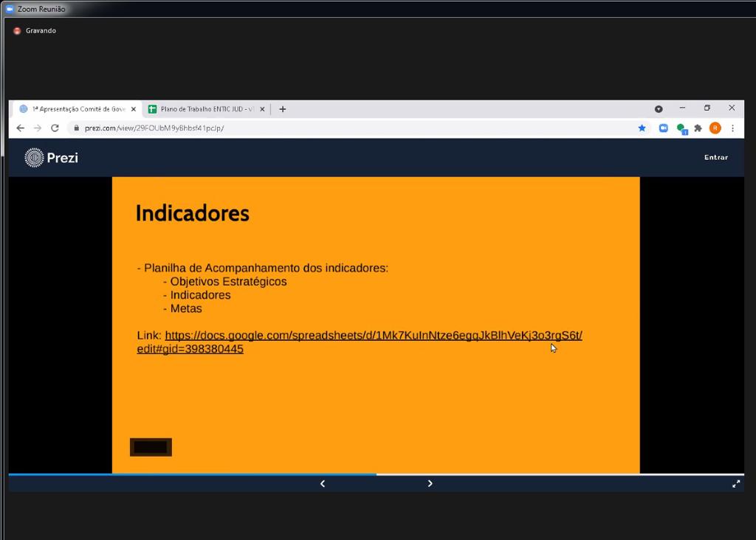Select the 1ª Apresentação Comitê tab
The height and width of the screenshot is (540, 756).
tap(74, 109)
